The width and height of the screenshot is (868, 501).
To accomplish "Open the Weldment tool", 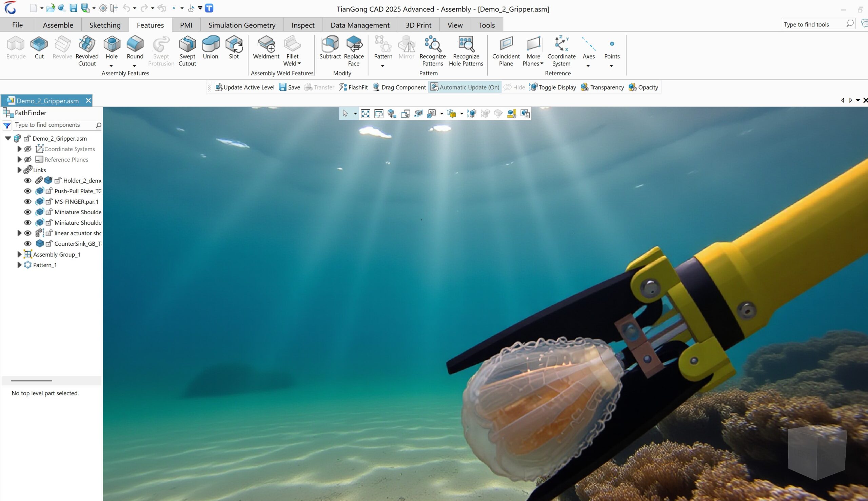I will (x=266, y=47).
